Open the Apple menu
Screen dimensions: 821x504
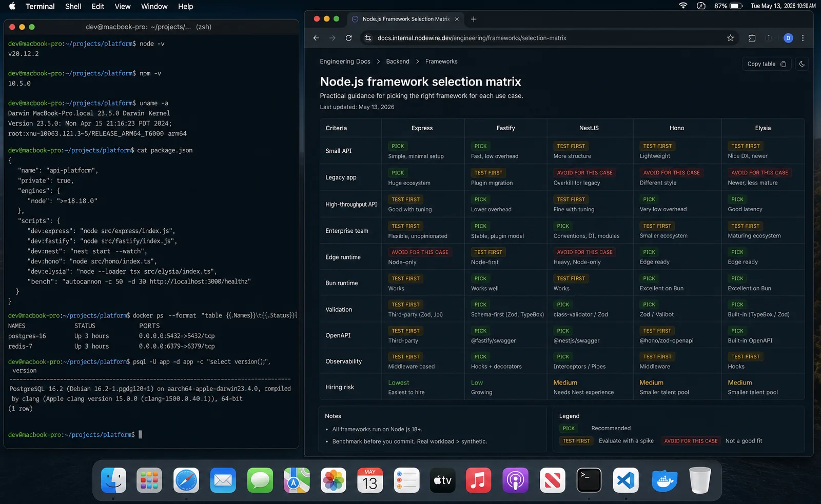[12, 6]
